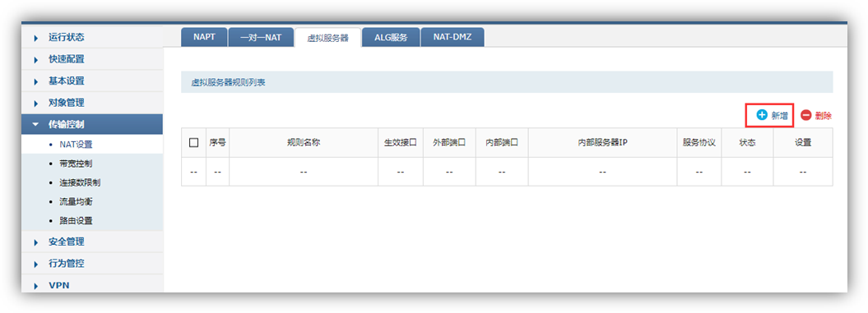Image resolution: width=868 pixels, height=313 pixels.
Task: Select the 快速配置 menu label
Action: tap(67, 59)
